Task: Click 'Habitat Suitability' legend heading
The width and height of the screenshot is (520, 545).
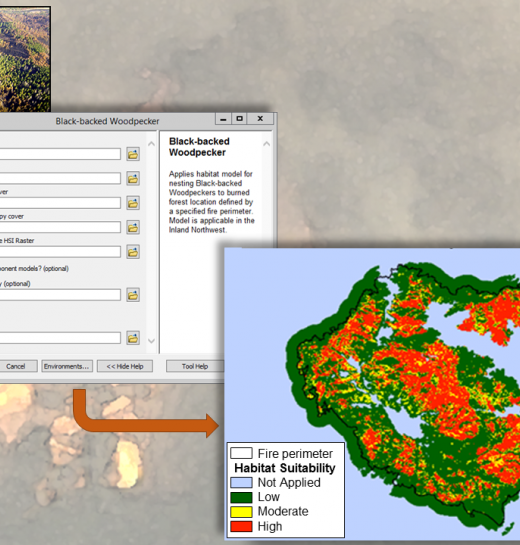Action: click(285, 468)
